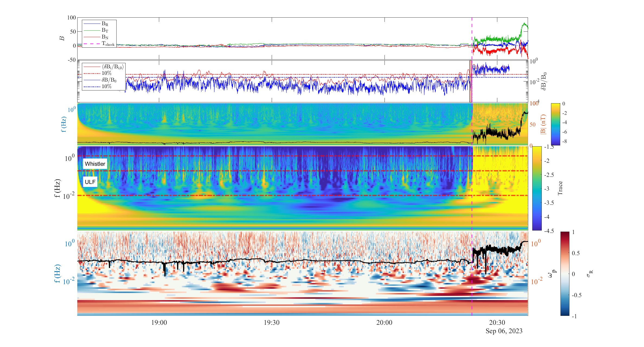Click the δB/B0 right axis label
Viewport: 644px width, 347px height.
point(543,81)
